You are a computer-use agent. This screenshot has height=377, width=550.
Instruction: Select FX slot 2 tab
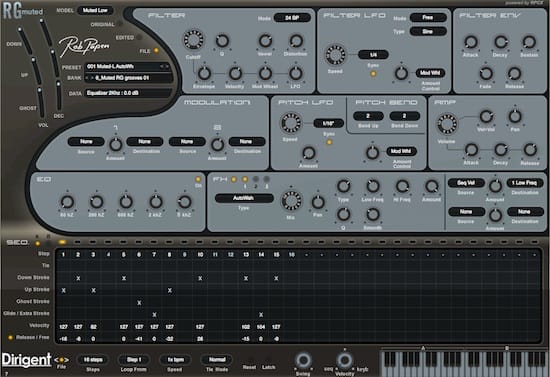click(x=256, y=180)
